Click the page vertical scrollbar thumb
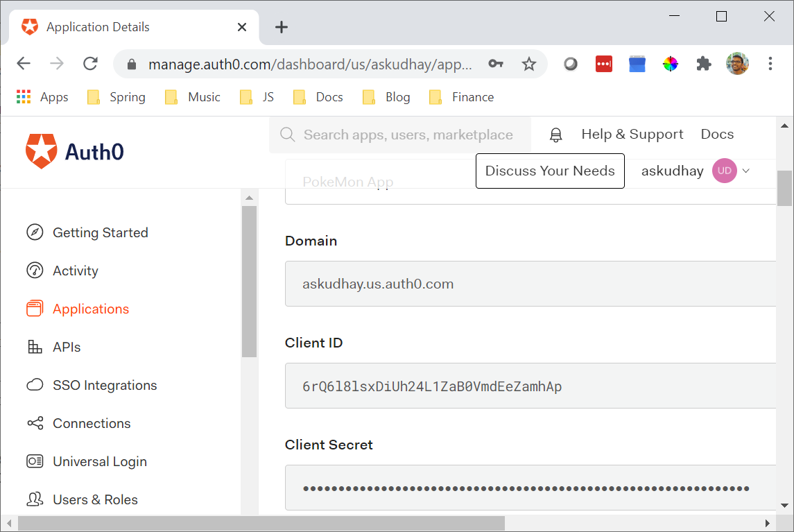 (784, 188)
